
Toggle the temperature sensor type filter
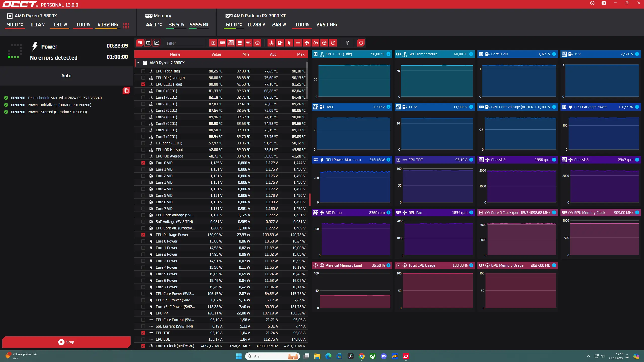point(272,43)
